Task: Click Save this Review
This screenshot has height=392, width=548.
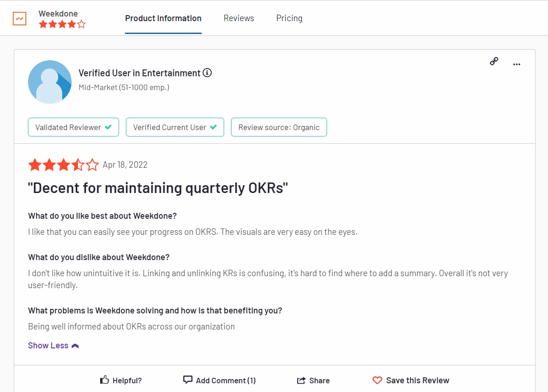Action: pos(418,380)
